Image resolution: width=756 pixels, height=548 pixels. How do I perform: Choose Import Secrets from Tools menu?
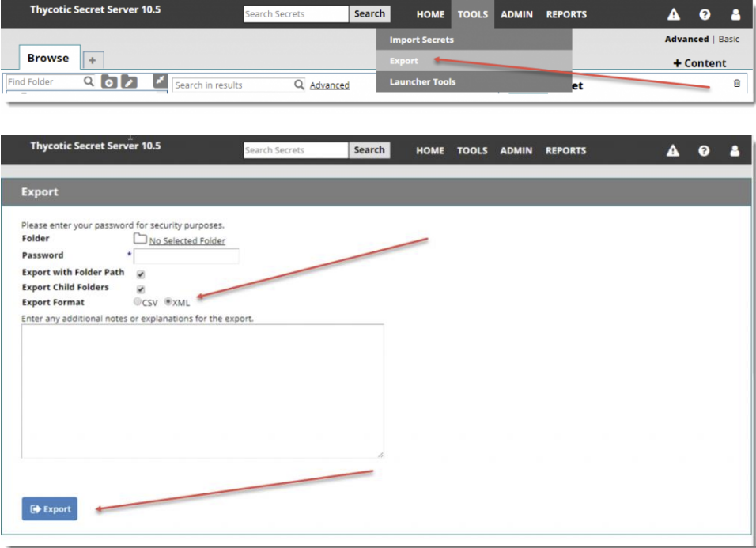(474, 40)
